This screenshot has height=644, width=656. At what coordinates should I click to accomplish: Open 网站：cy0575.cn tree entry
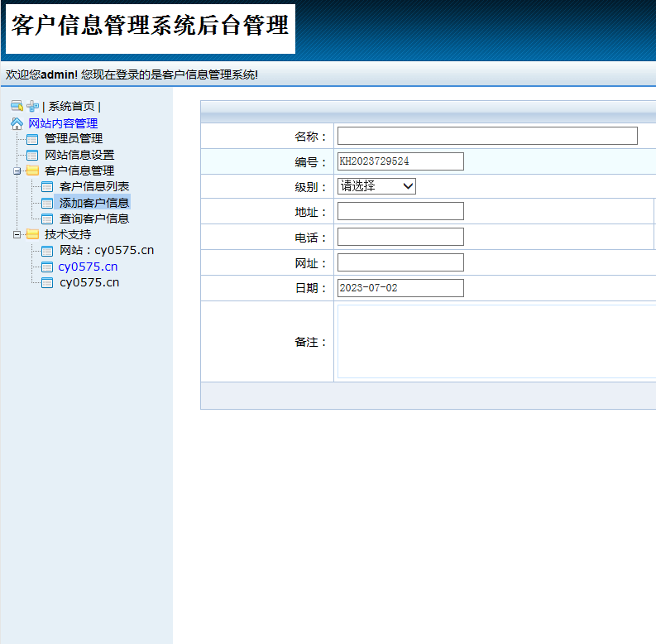(107, 250)
